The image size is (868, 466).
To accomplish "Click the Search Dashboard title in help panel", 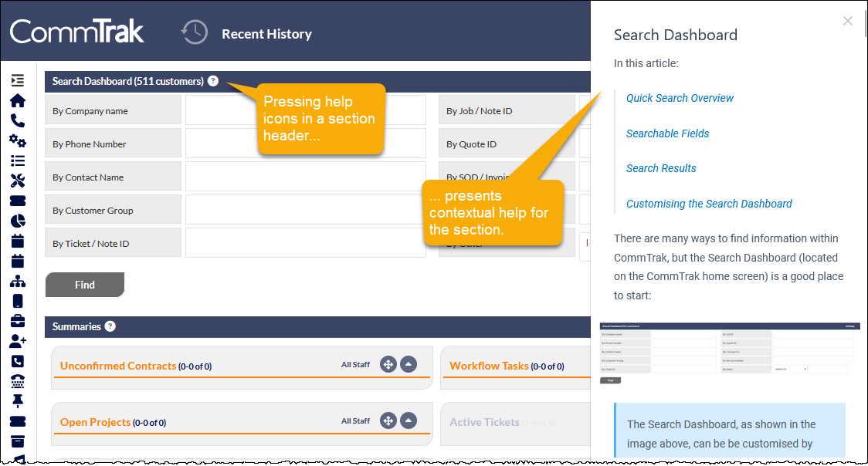I will (x=676, y=35).
